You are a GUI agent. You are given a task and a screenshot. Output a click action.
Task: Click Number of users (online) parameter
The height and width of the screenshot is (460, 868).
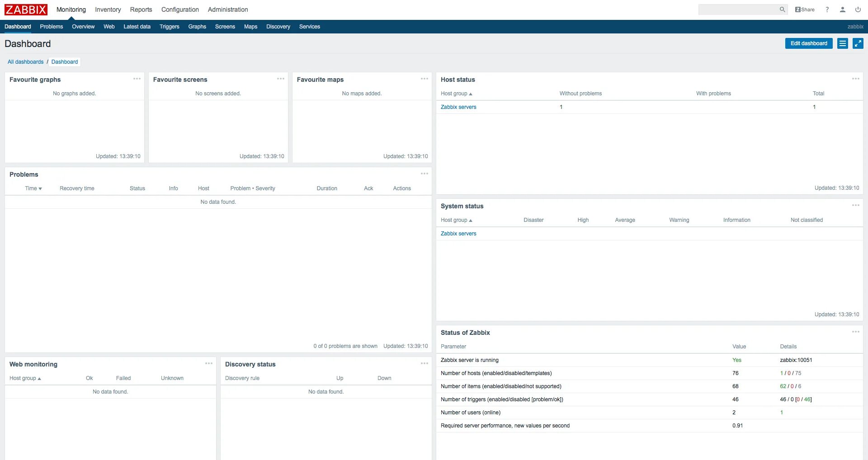pyautogui.click(x=471, y=413)
